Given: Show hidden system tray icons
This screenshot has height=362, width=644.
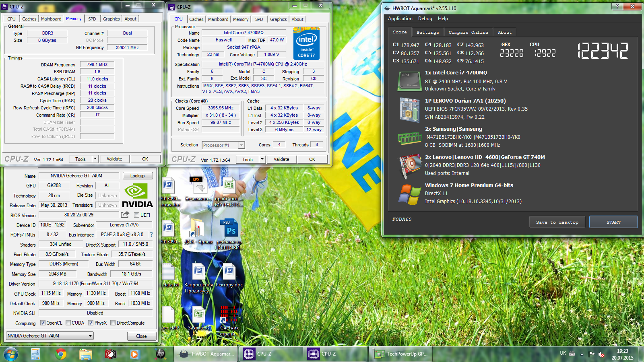Looking at the screenshot, I should tap(582, 354).
